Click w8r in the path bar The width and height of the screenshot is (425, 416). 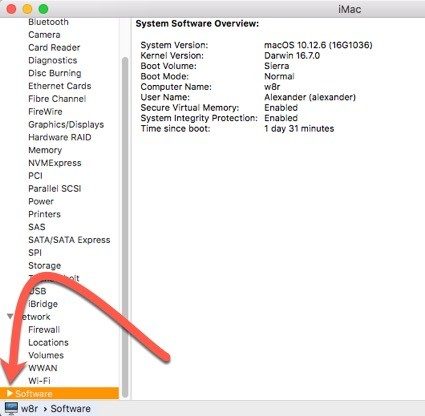pos(29,409)
